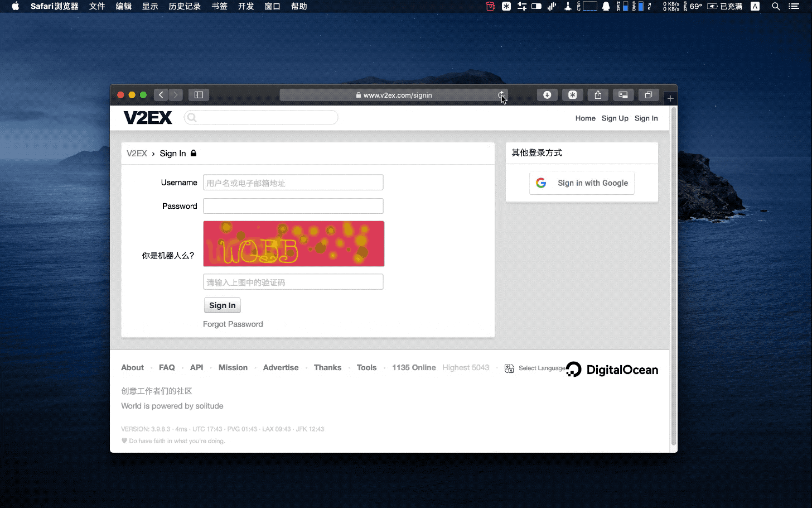Click the Google logo in sign-in button
Screen dimensions: 812x508
[541, 183]
